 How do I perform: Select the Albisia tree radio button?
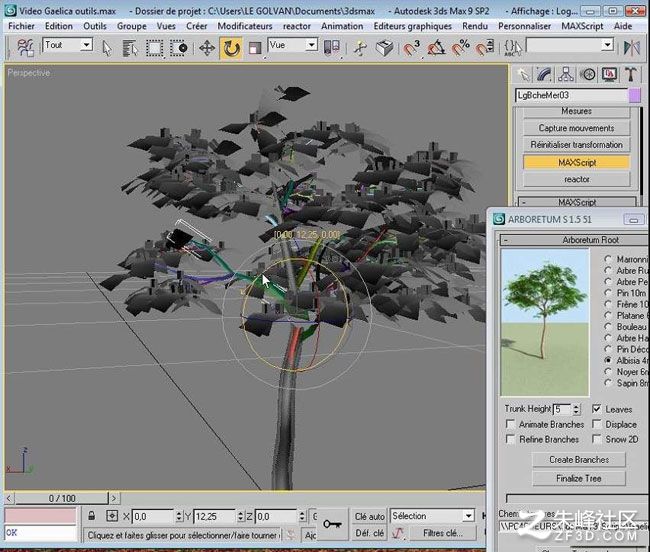pos(608,360)
